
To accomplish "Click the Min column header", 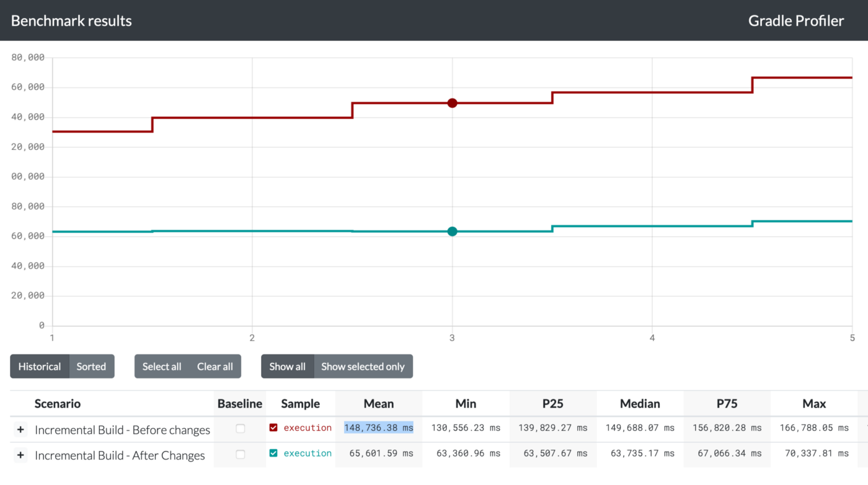I will point(466,403).
